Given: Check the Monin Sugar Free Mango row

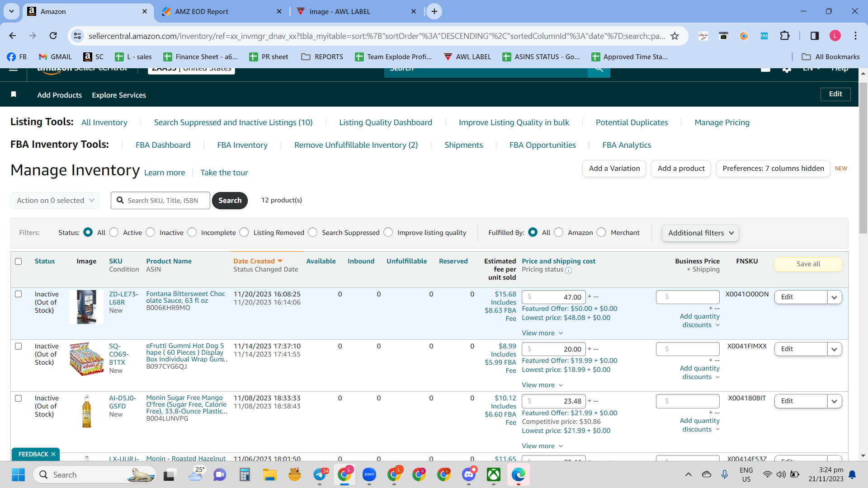Looking at the screenshot, I should pos(19,398).
